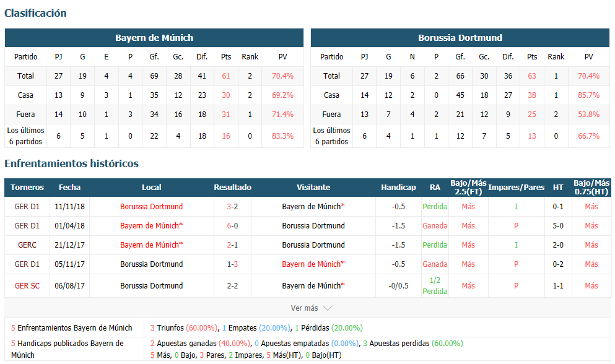Open Bayern de Múnich local in 01/04/18 row
This screenshot has height=364, width=615.
click(x=151, y=226)
